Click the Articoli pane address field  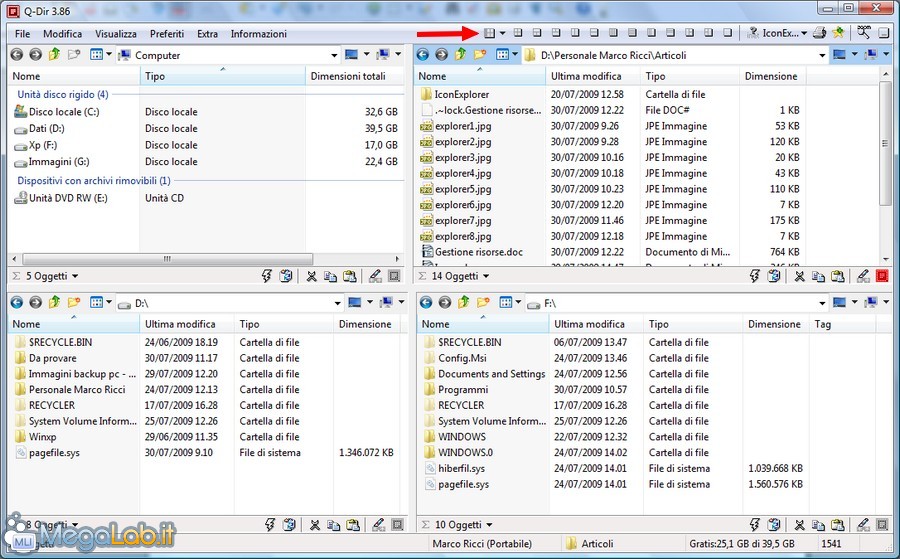coord(675,56)
